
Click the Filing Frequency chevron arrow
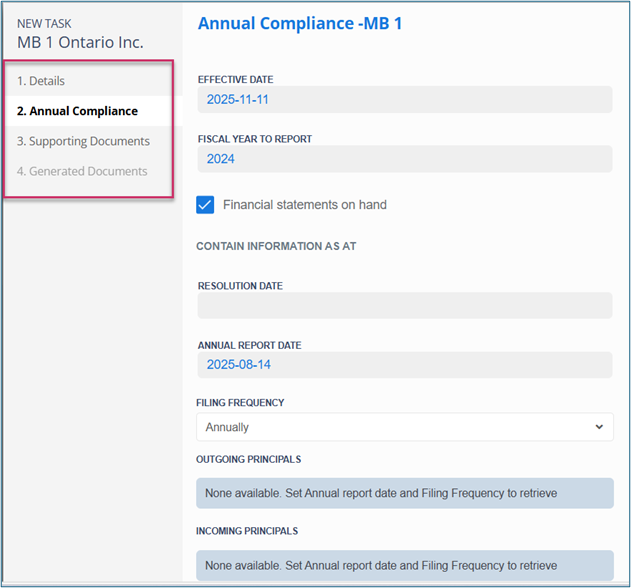[x=599, y=427]
